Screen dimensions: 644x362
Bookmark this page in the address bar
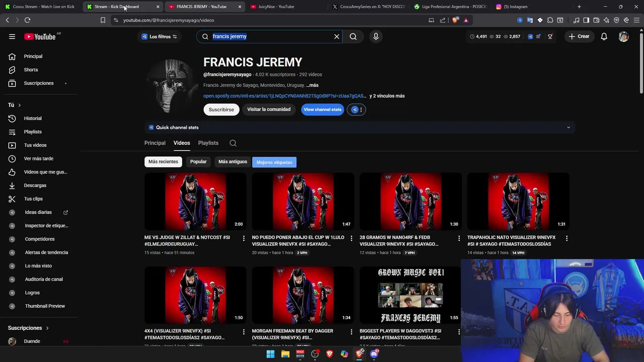point(103,20)
